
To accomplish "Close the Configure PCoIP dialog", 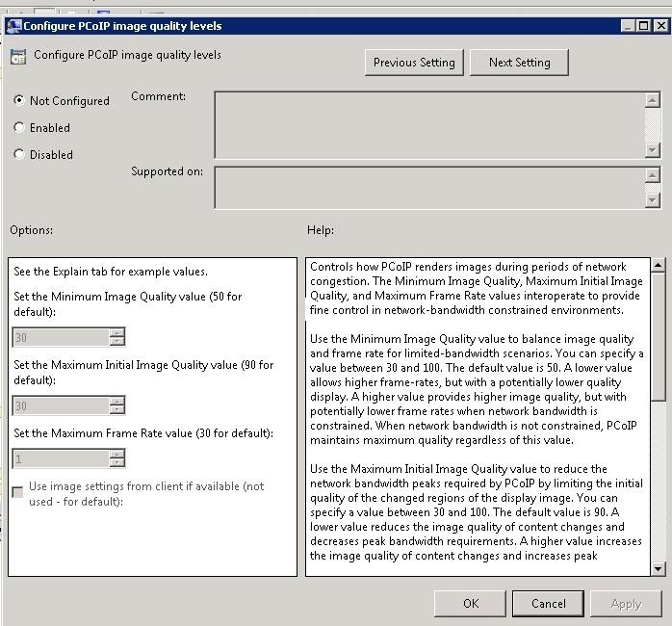I will pyautogui.click(x=660, y=26).
